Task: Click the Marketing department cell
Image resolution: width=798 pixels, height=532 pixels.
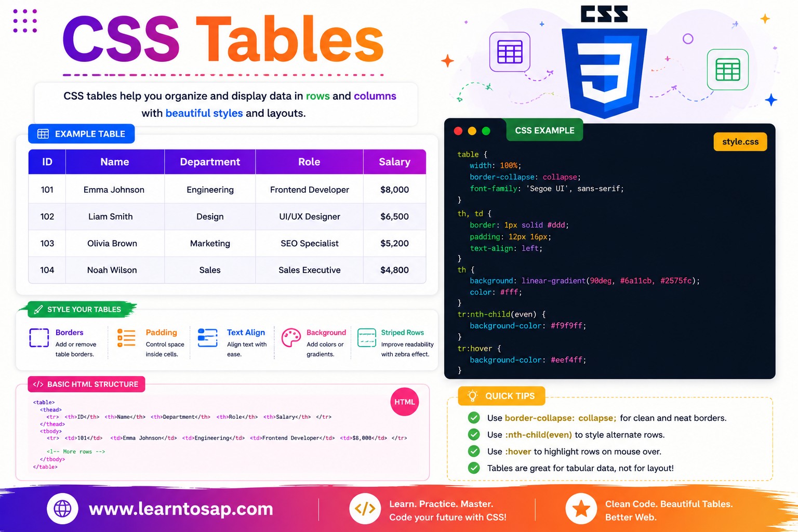Action: pos(210,243)
